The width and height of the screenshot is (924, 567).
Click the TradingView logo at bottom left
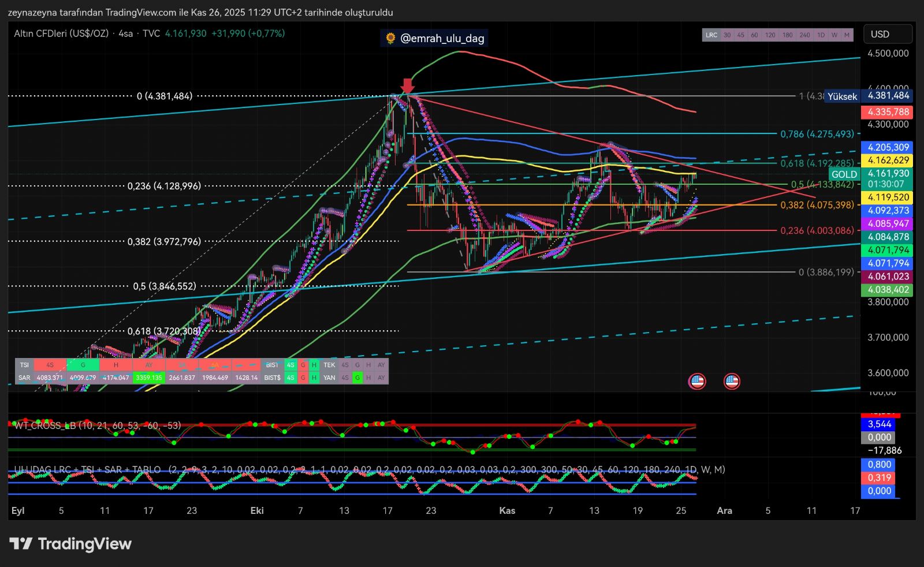click(70, 544)
